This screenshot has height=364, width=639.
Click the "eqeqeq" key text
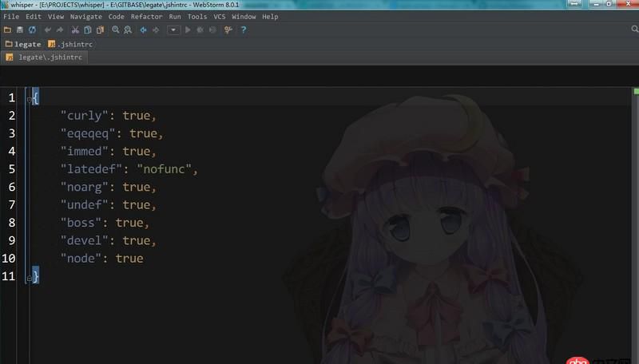(88, 133)
